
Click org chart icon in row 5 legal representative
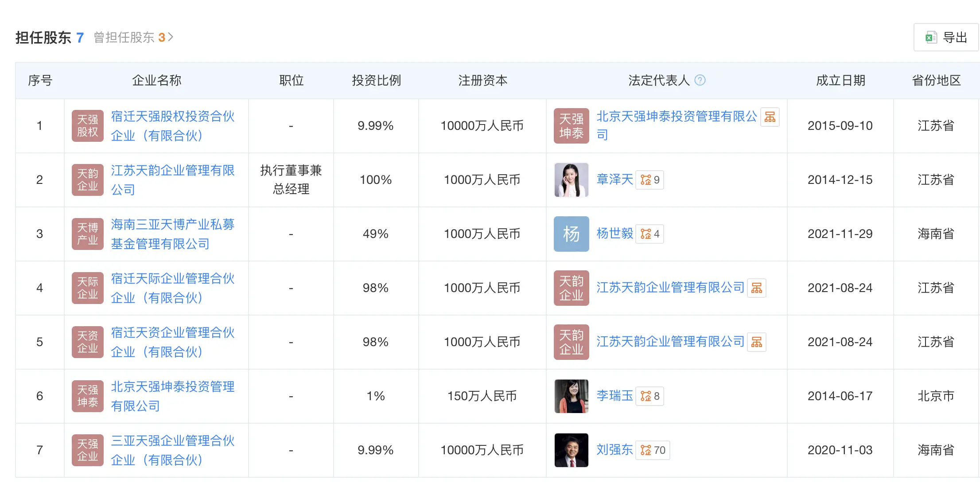pyautogui.click(x=756, y=342)
